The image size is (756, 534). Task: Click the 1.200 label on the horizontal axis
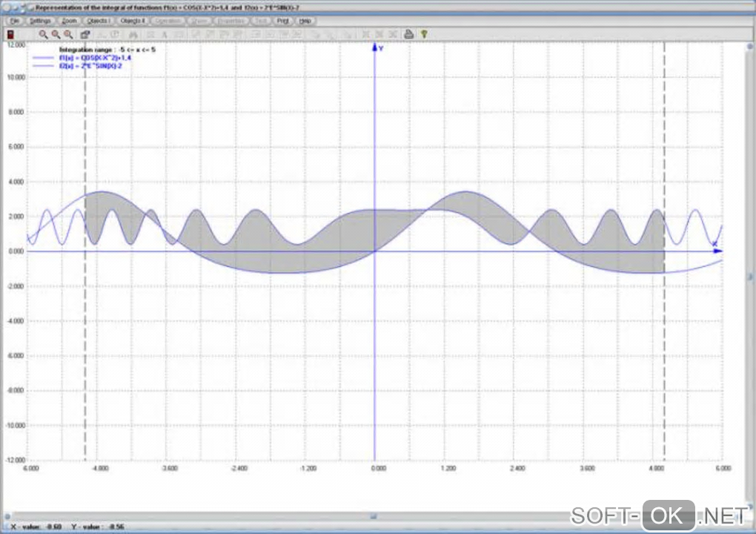click(x=448, y=469)
